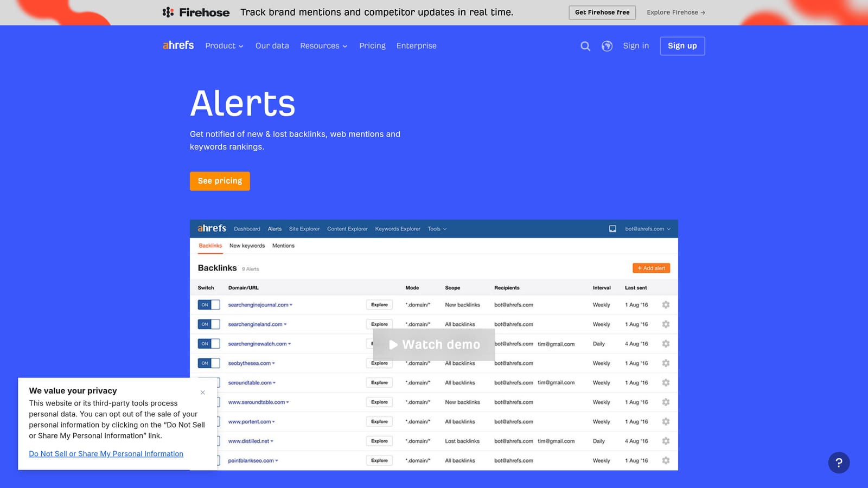The image size is (868, 488).
Task: Open the gear settings for searchengineland.com row
Action: tap(666, 324)
